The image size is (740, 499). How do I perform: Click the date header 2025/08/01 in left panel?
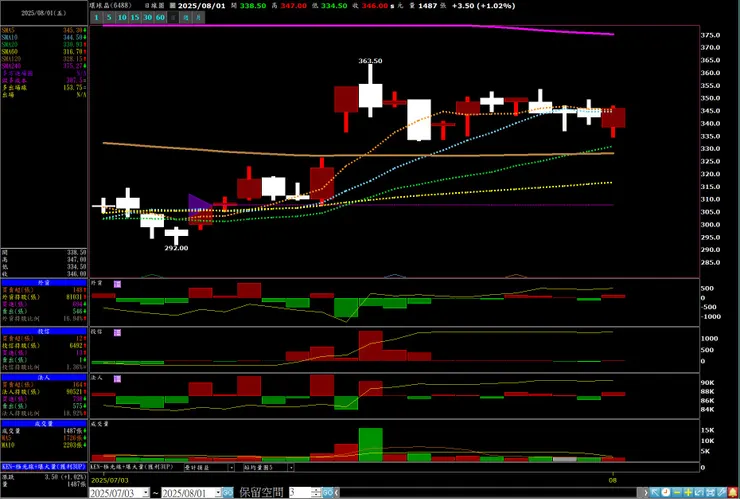44,13
